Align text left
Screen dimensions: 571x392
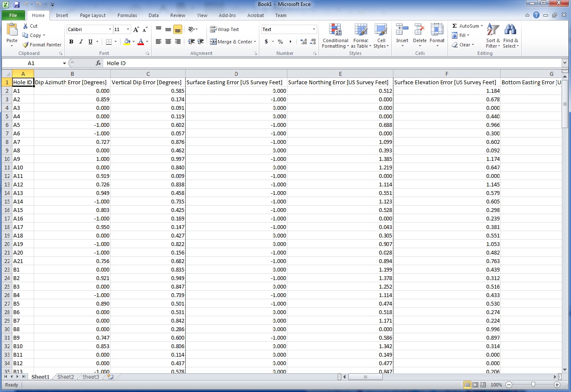point(158,42)
